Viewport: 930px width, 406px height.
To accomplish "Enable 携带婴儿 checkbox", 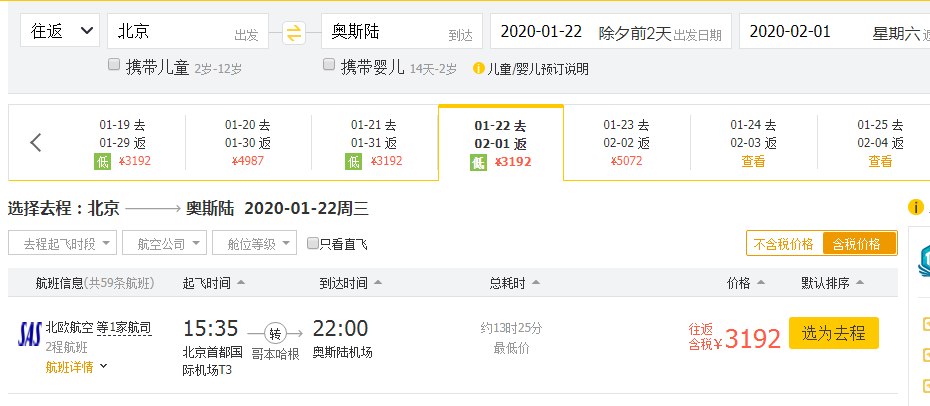I will 329,65.
